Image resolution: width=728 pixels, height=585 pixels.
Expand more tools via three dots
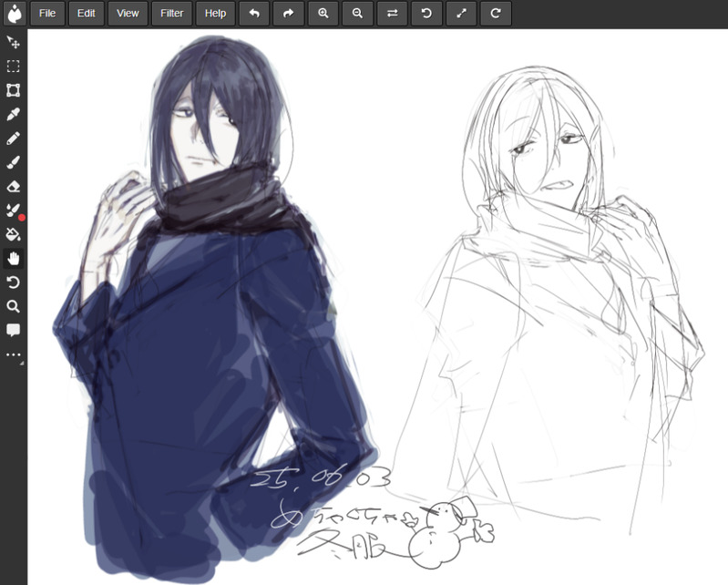point(13,354)
